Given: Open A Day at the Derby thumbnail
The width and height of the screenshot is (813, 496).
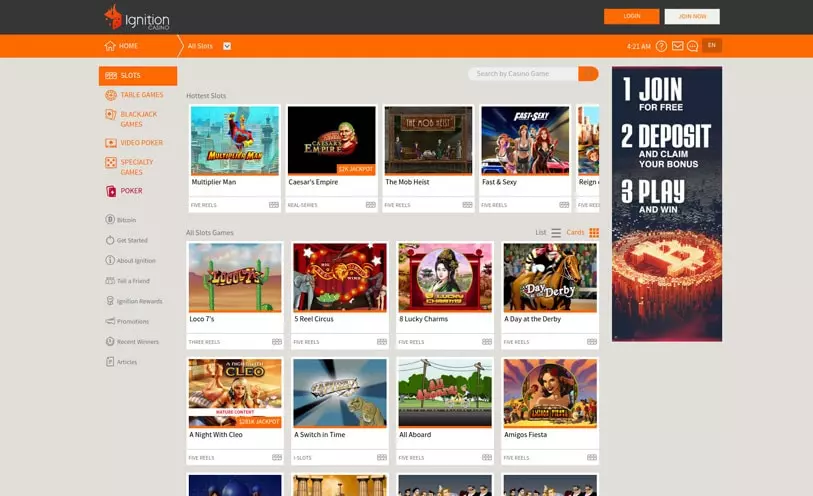Looking at the screenshot, I should coord(550,278).
